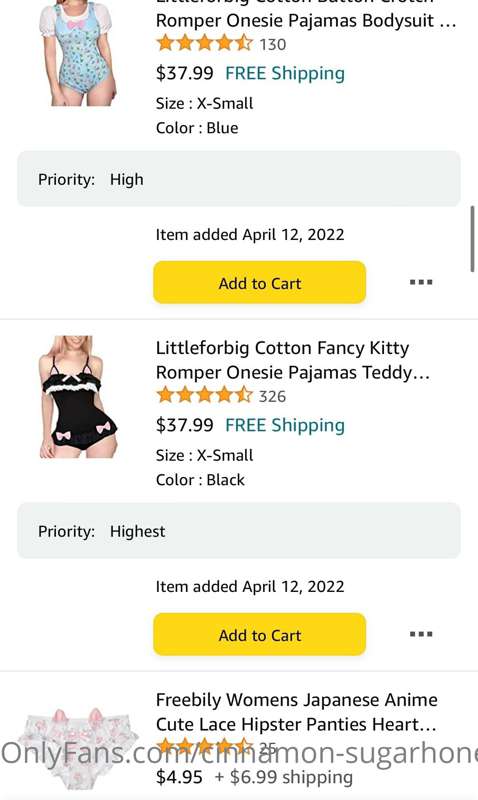Click the star rating of the blue romper
This screenshot has height=800, width=478.
(x=205, y=43)
